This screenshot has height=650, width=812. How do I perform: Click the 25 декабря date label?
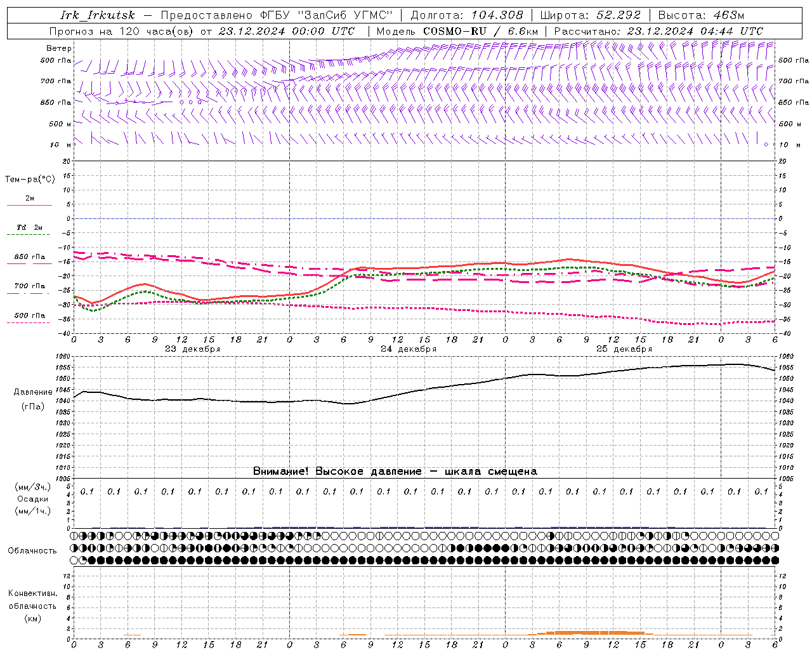(624, 349)
